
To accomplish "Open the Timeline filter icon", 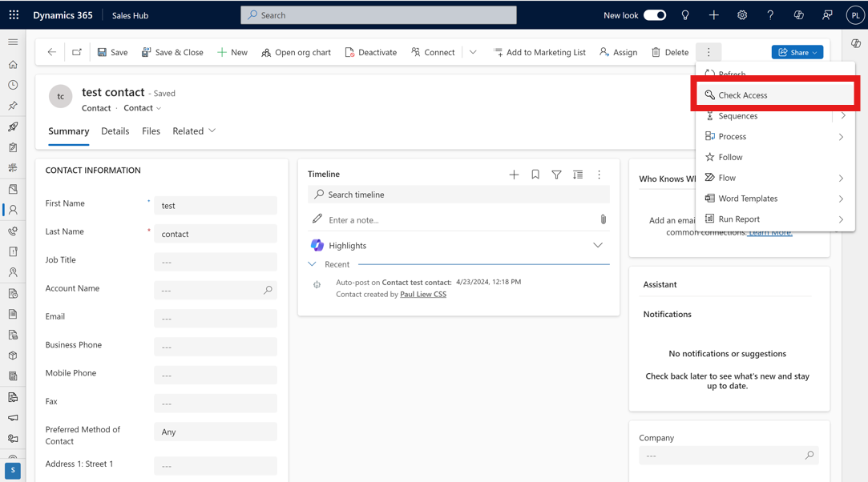I will 556,174.
